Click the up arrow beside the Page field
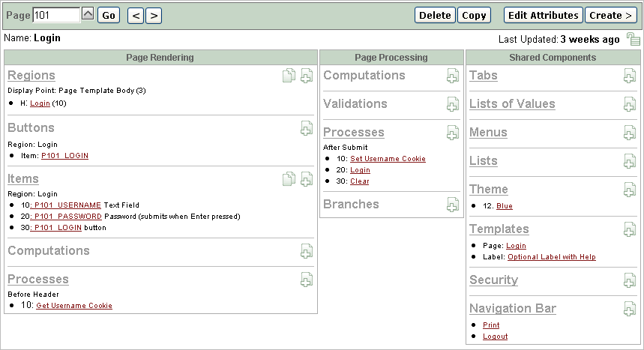 [x=88, y=14]
